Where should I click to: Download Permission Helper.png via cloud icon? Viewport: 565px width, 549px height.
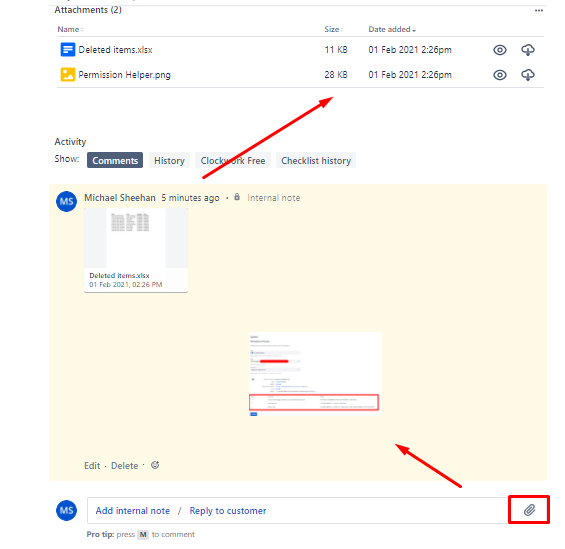click(x=528, y=75)
